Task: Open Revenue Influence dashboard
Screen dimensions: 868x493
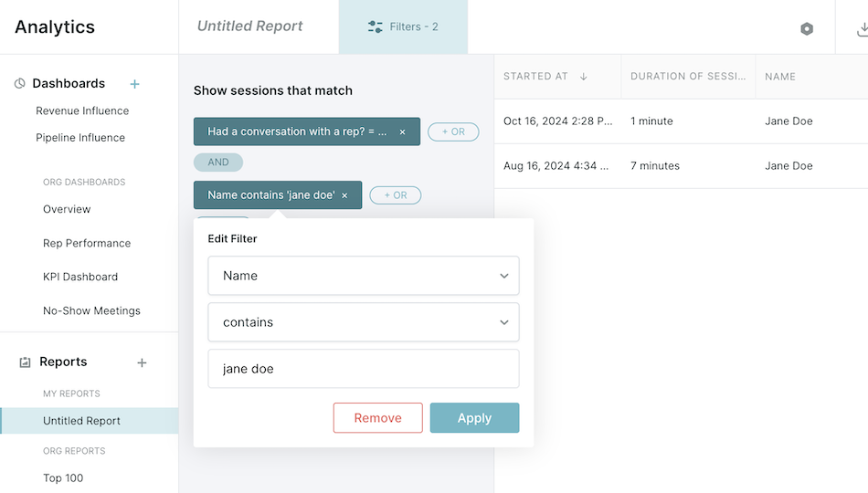Action: [x=82, y=110]
